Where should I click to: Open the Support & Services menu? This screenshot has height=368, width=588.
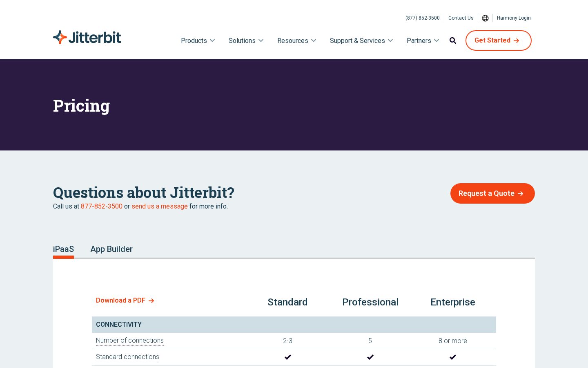(x=357, y=40)
